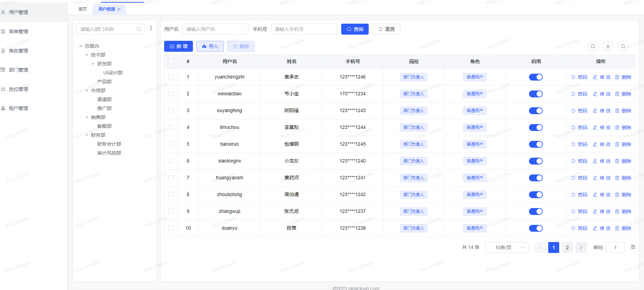
Task: Delete the yuanchengzhi user row
Action: click(623, 77)
